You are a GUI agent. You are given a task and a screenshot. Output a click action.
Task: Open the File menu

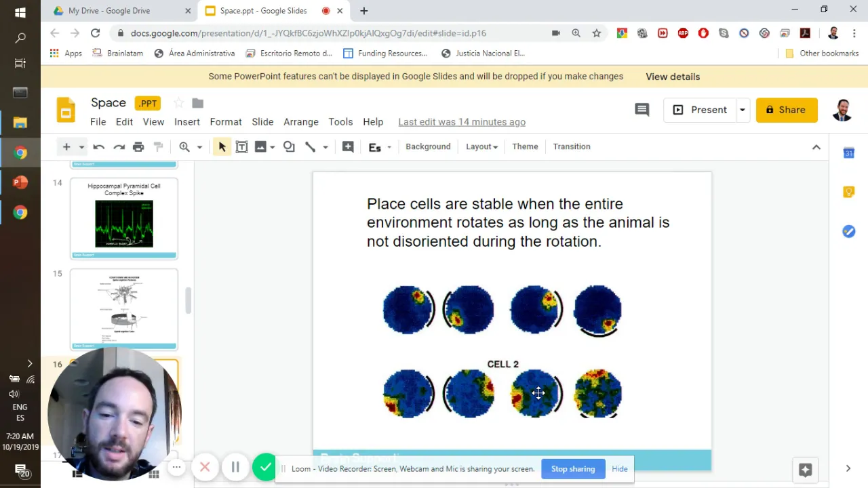[98, 122]
